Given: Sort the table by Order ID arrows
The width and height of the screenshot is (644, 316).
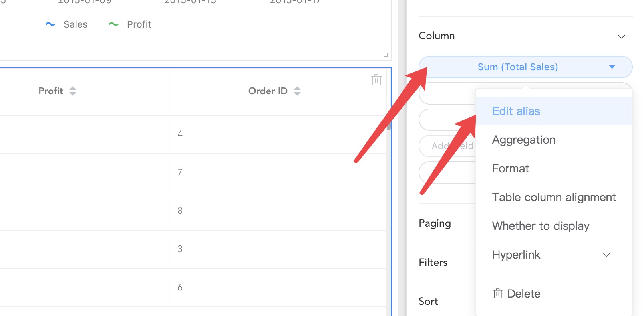Looking at the screenshot, I should coord(297,91).
